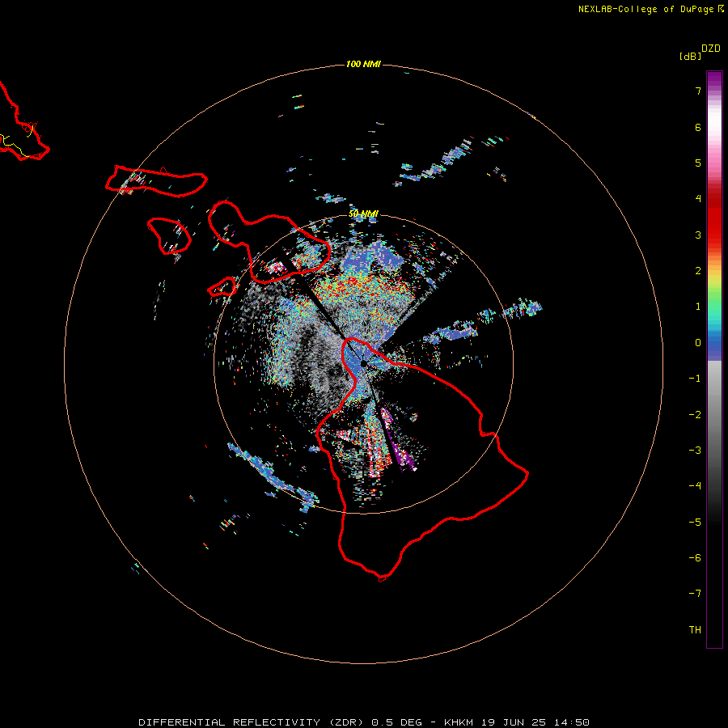
Task: Click the 100 NMI range ring label
Action: [x=363, y=64]
